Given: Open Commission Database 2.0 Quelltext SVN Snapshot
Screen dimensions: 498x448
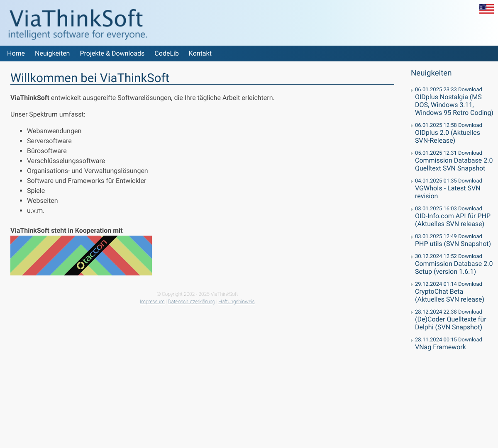Looking at the screenshot, I should [x=454, y=164].
